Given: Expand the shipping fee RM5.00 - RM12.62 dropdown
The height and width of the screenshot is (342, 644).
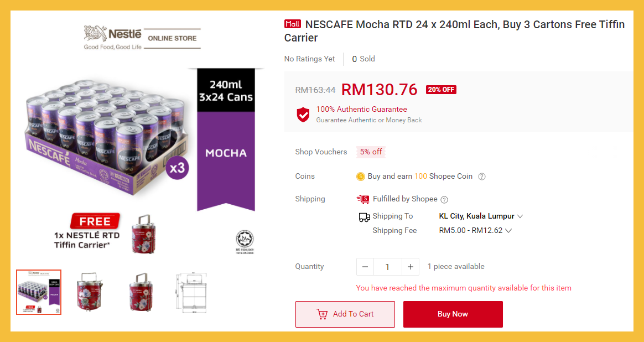Looking at the screenshot, I should click(508, 231).
